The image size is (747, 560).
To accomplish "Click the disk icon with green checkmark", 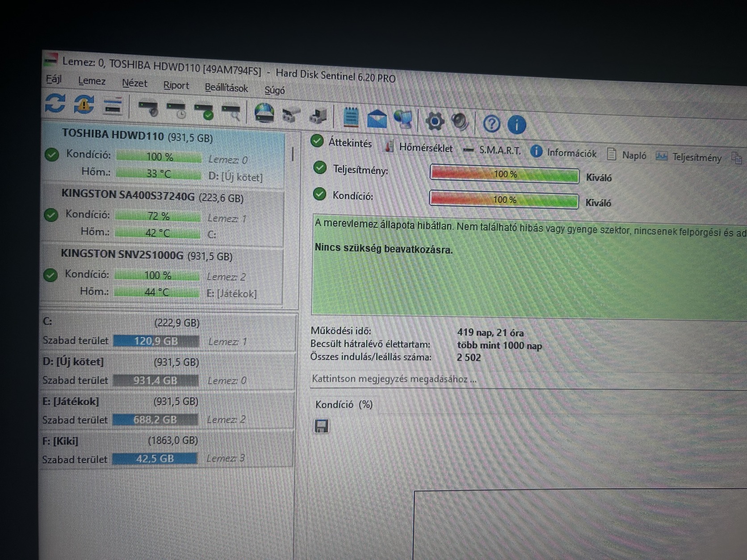I will click(x=204, y=112).
